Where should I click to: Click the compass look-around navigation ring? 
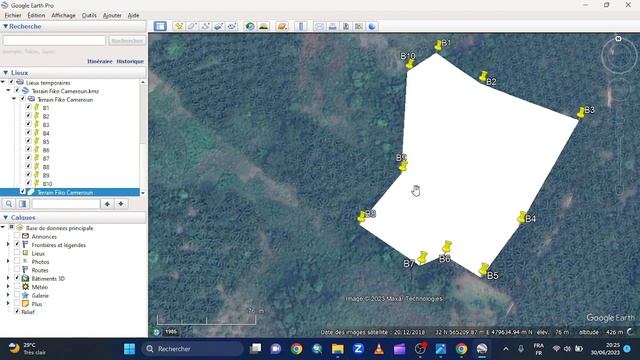coord(619,55)
